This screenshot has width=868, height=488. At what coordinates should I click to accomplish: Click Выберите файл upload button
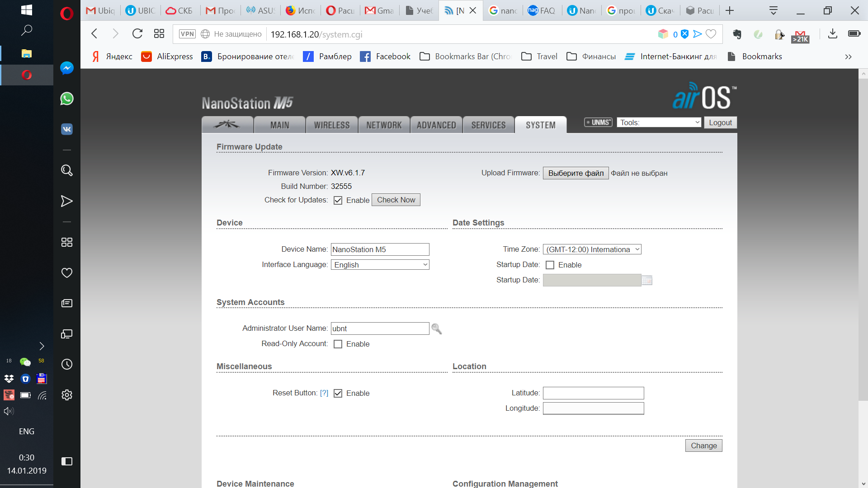click(576, 173)
